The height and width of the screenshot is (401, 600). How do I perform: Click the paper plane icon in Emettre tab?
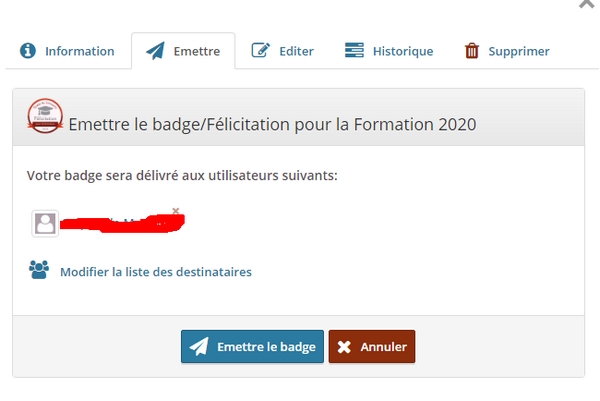tap(155, 51)
